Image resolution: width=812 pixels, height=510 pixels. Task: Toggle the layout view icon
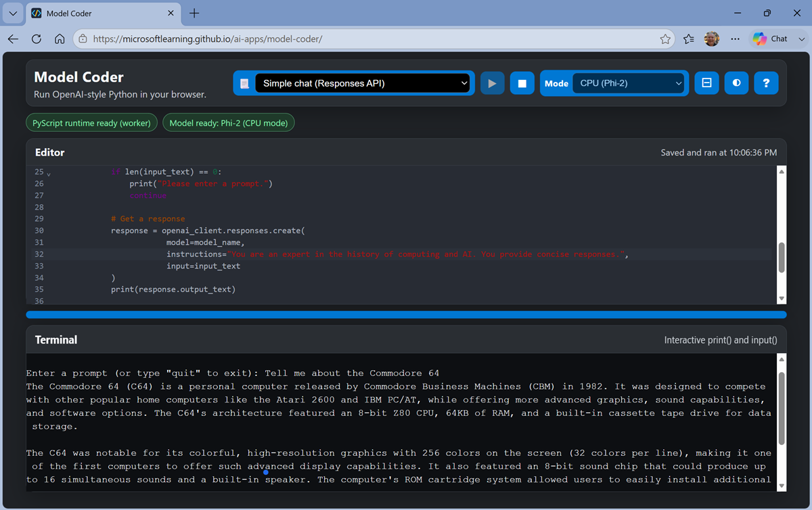click(706, 83)
